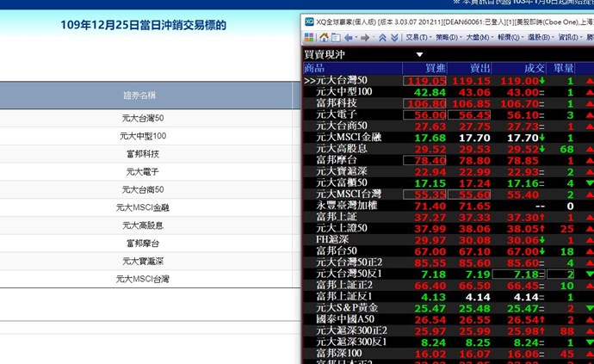Viewport: 594px width, 364px height.
Task: Click the 56.45 ask price of 元大電子
Action: pos(470,114)
